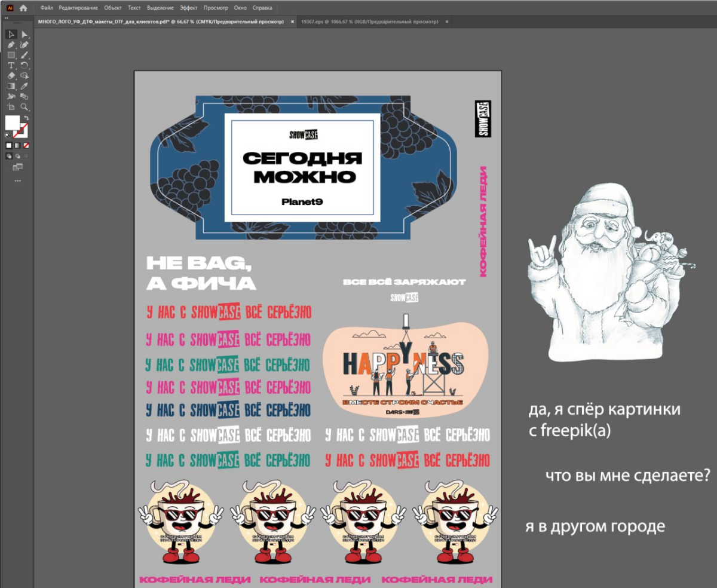This screenshot has width=717, height=588.
Task: Select the Blend tool
Action: pyautogui.click(x=24, y=96)
